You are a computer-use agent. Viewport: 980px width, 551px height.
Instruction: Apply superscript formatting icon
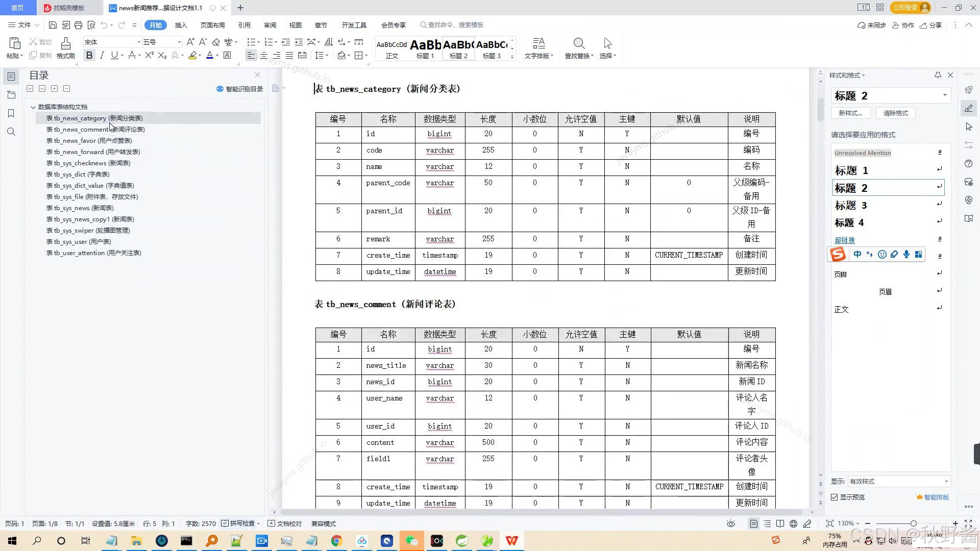[148, 55]
